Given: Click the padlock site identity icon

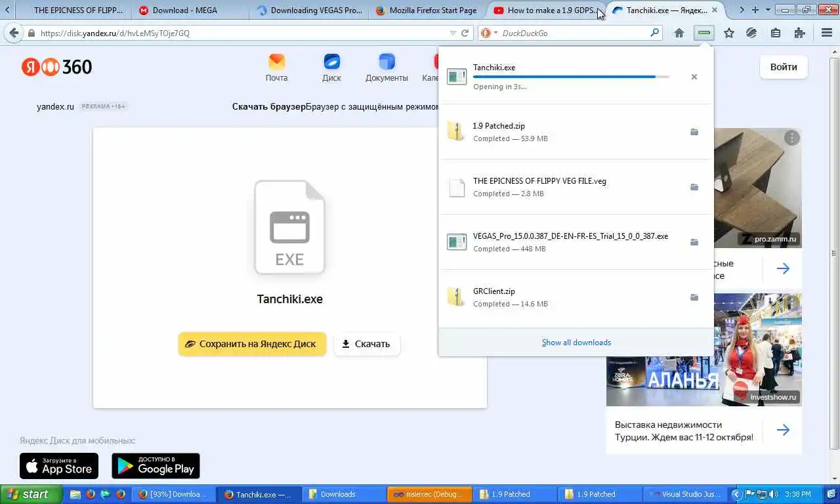Looking at the screenshot, I should click(x=31, y=33).
